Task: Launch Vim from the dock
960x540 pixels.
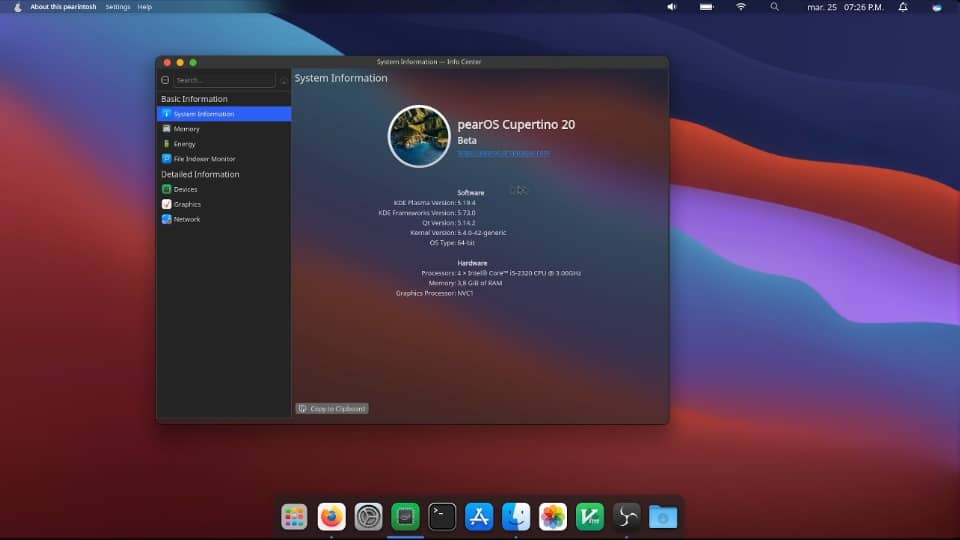Action: click(590, 517)
